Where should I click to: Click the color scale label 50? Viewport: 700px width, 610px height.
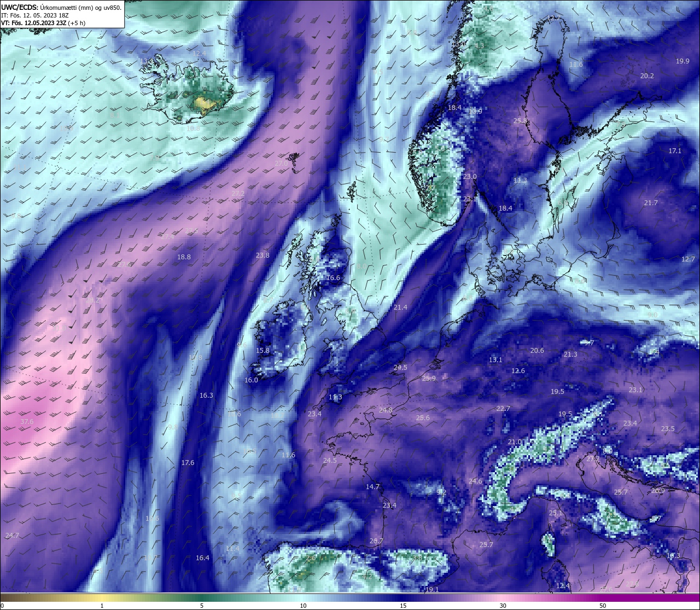(x=603, y=606)
